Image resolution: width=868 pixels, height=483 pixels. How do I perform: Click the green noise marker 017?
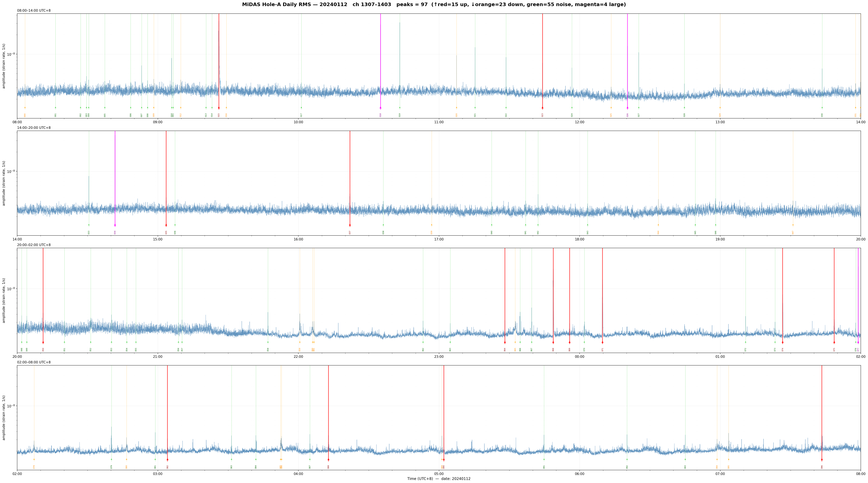tap(301, 108)
